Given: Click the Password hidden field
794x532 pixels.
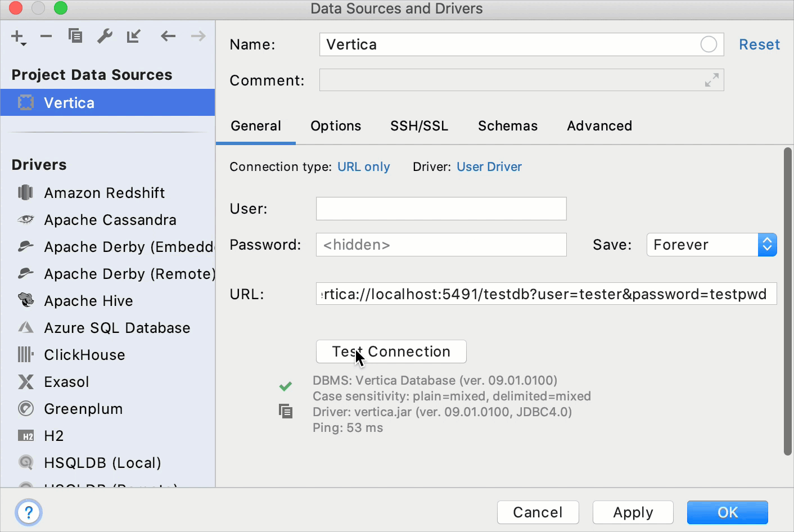Looking at the screenshot, I should pyautogui.click(x=441, y=245).
